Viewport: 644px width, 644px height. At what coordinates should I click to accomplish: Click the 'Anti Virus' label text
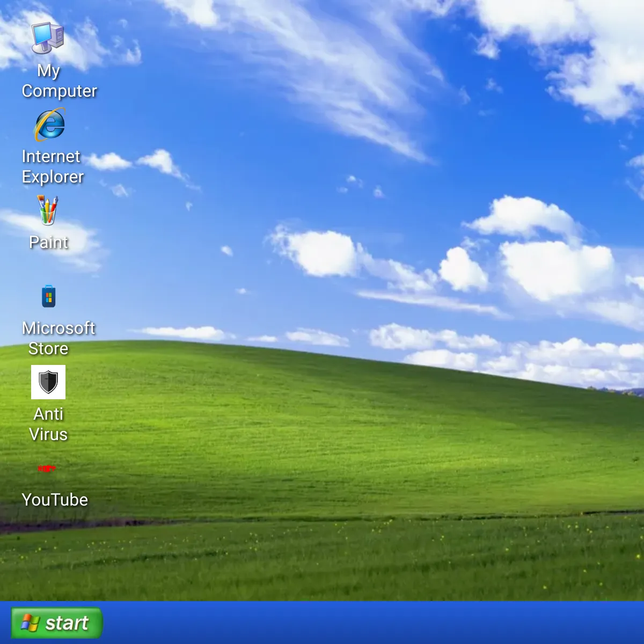(x=49, y=424)
